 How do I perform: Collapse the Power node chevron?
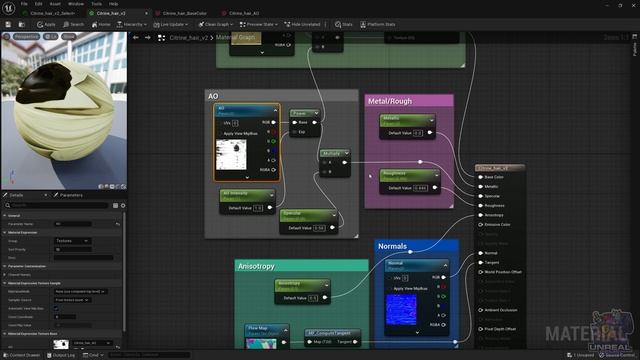[x=316, y=113]
